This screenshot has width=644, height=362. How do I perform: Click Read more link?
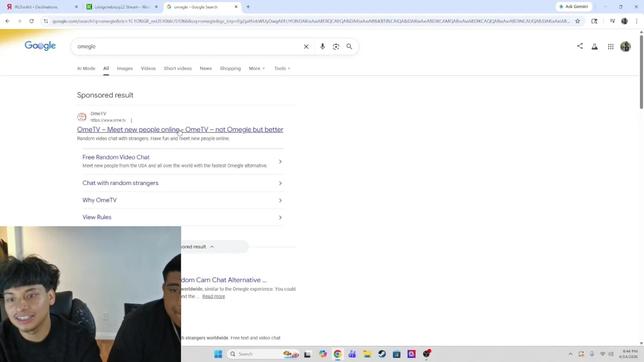click(x=213, y=297)
